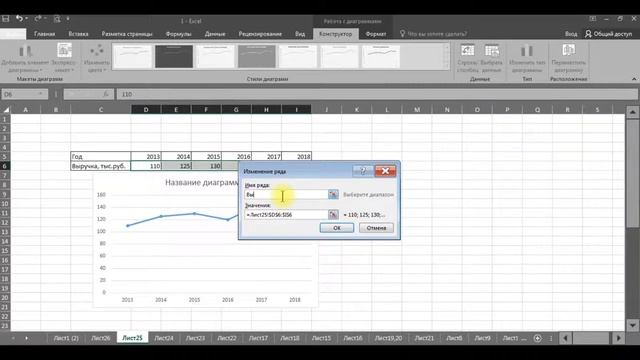640x360 pixels.
Task: Close the Изменение ряда dialog with X
Action: tap(385, 171)
